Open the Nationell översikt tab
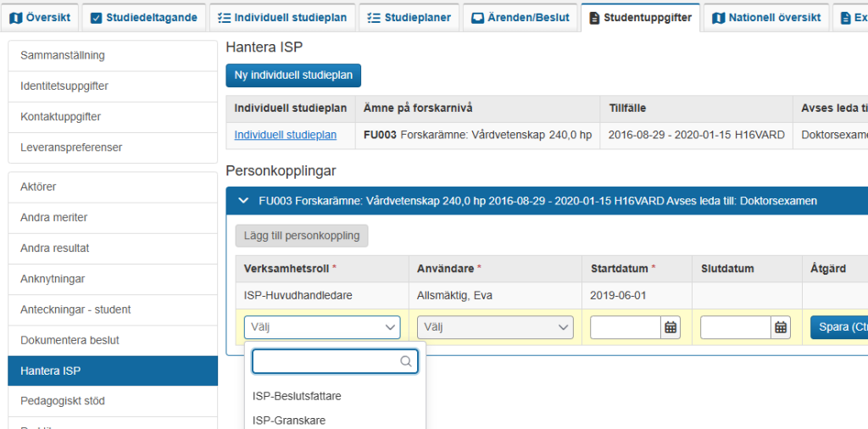The width and height of the screenshot is (868, 429). click(766, 18)
